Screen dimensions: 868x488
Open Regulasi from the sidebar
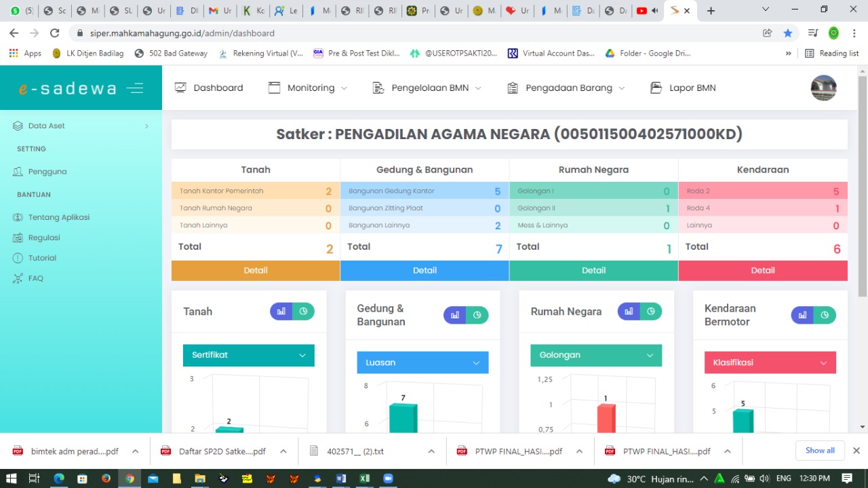click(44, 238)
